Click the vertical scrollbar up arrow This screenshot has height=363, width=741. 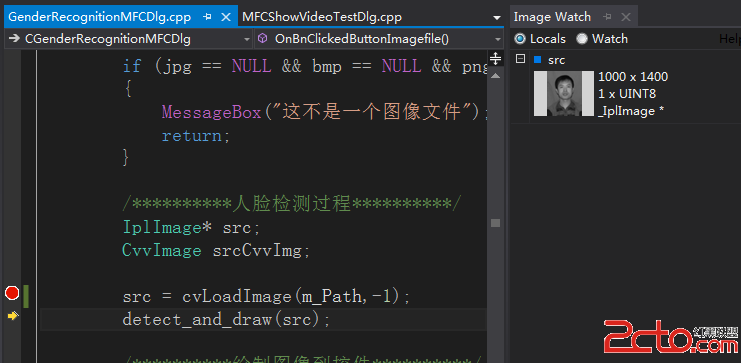click(x=495, y=75)
